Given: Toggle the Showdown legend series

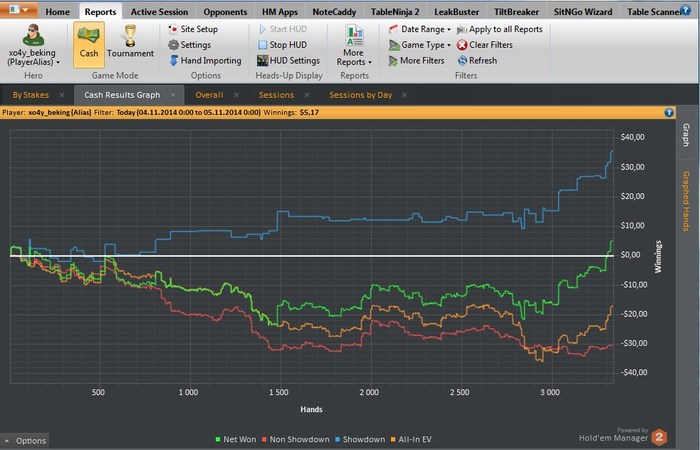Looking at the screenshot, I should point(359,440).
